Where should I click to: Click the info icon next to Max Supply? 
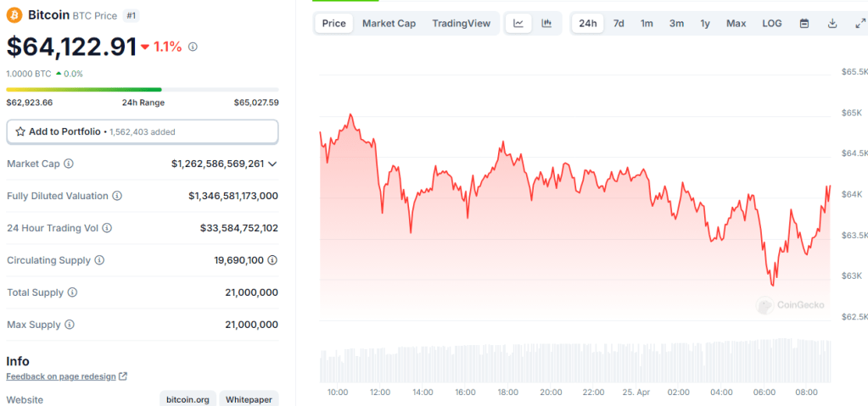pos(69,325)
